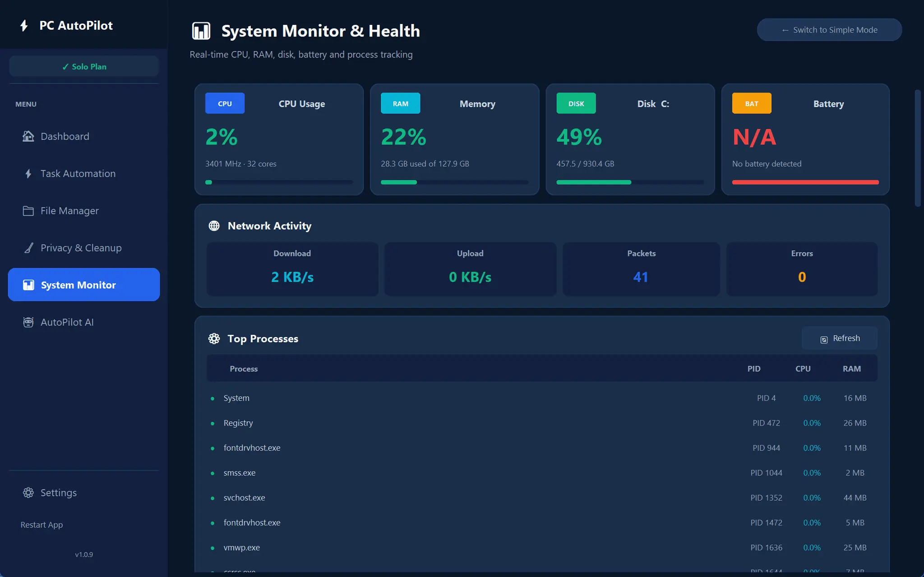Click the Dashboard house icon
Viewport: 924px width, 577px height.
[28, 136]
